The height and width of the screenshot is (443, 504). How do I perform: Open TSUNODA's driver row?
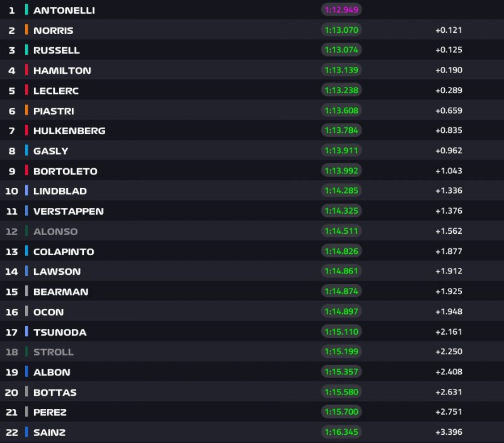(x=252, y=331)
